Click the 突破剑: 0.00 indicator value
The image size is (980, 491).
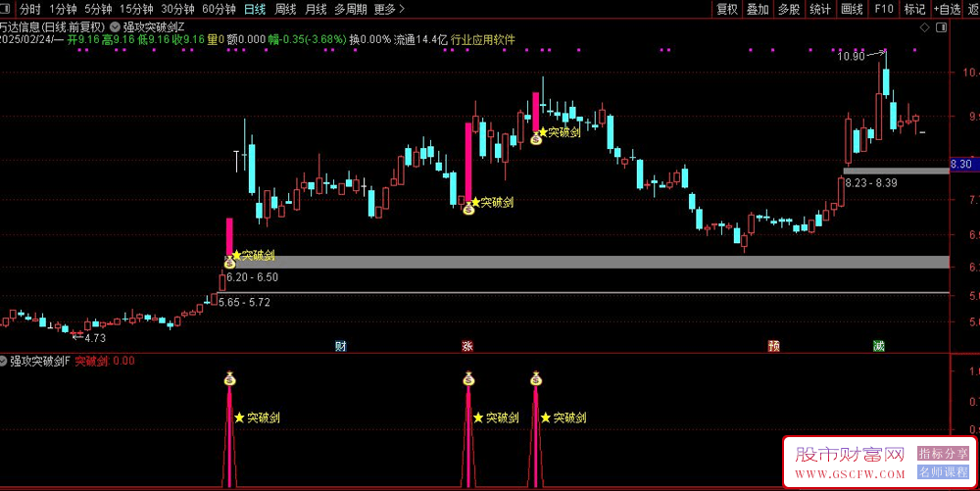tap(105, 361)
